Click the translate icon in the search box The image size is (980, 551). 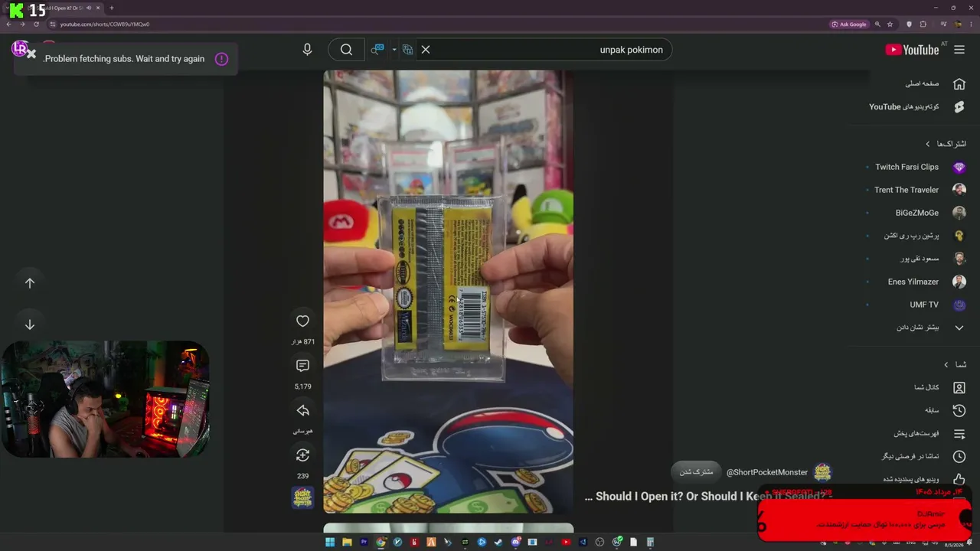(407, 50)
